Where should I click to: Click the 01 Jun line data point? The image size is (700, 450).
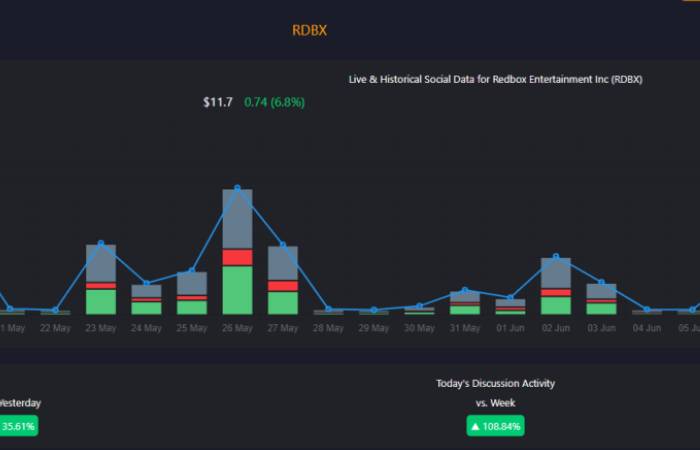click(x=510, y=297)
